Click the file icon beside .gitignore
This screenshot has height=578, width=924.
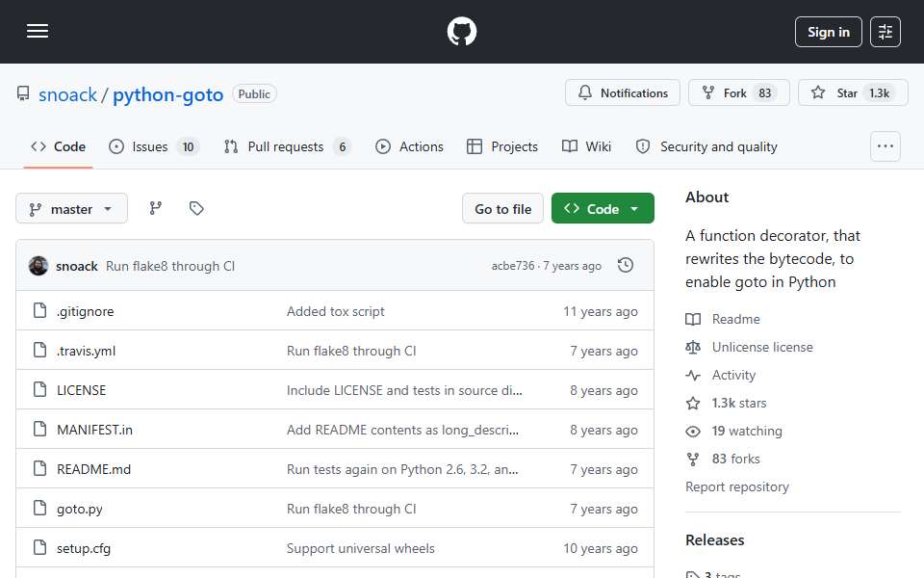tap(40, 310)
